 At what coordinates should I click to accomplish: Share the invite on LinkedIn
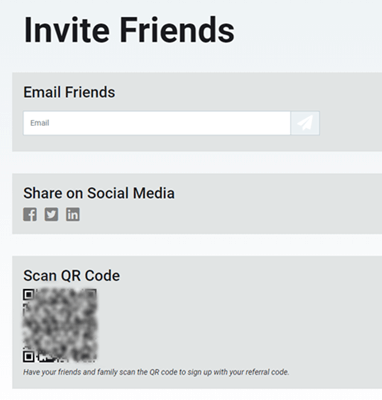[x=73, y=214]
